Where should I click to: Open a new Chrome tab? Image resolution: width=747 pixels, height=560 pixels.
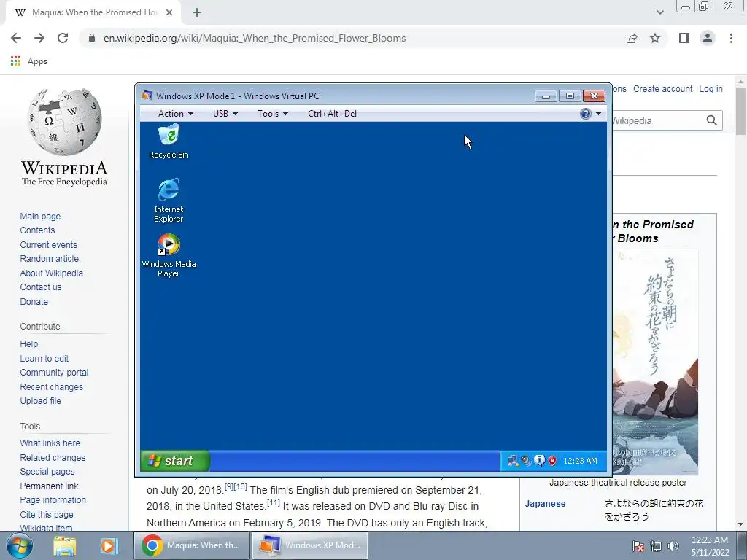[197, 12]
